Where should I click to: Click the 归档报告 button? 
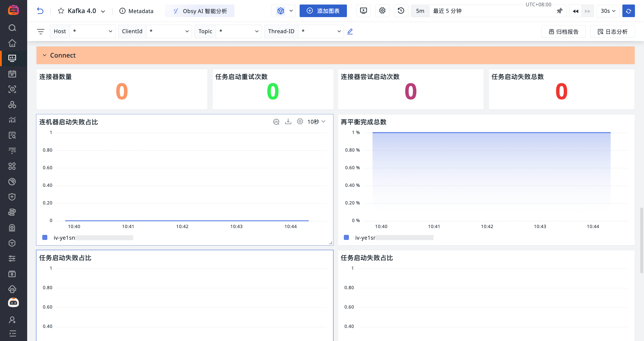pyautogui.click(x=563, y=32)
